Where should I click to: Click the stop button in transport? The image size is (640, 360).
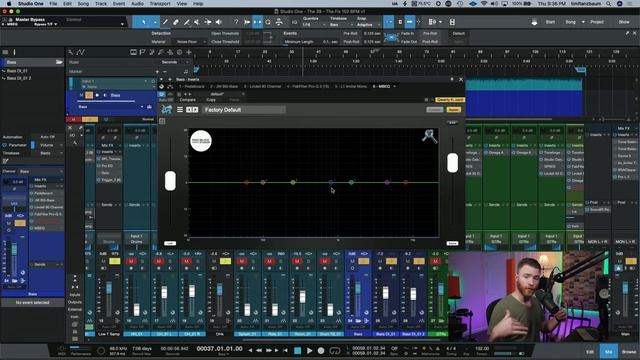(x=298, y=351)
